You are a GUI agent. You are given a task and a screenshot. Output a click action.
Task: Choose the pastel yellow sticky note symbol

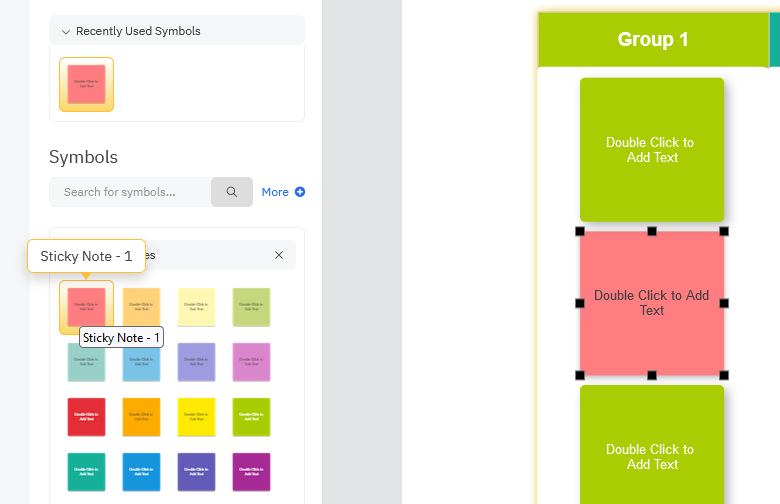click(x=196, y=306)
